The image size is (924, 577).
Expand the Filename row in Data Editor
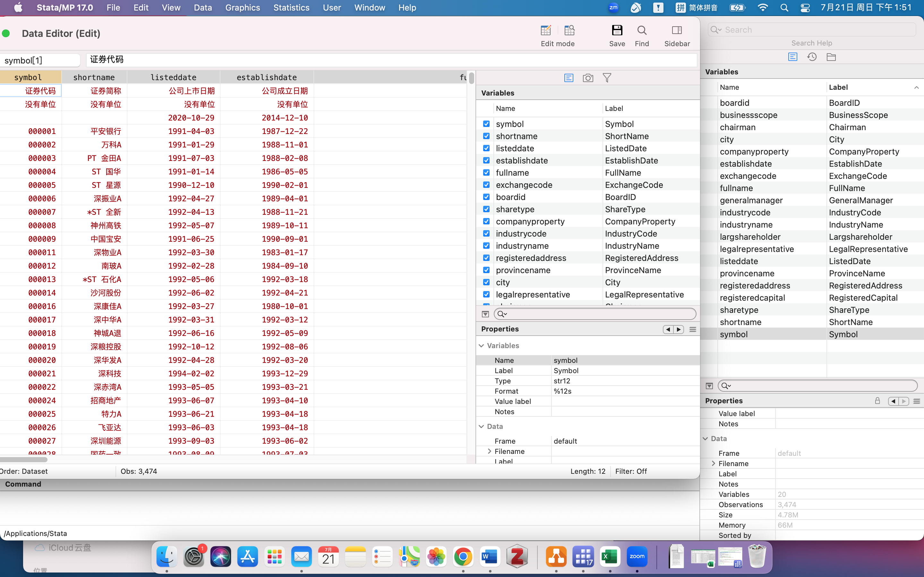pyautogui.click(x=490, y=451)
